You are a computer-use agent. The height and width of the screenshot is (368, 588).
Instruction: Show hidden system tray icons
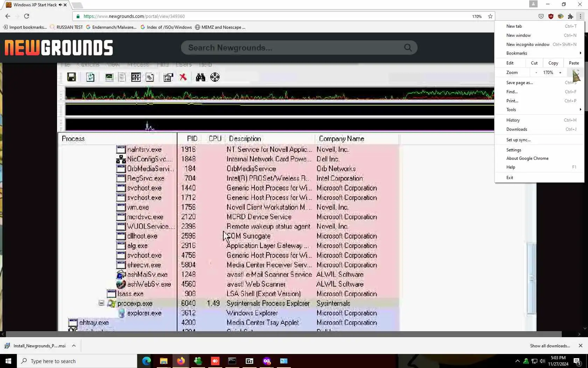tap(517, 361)
